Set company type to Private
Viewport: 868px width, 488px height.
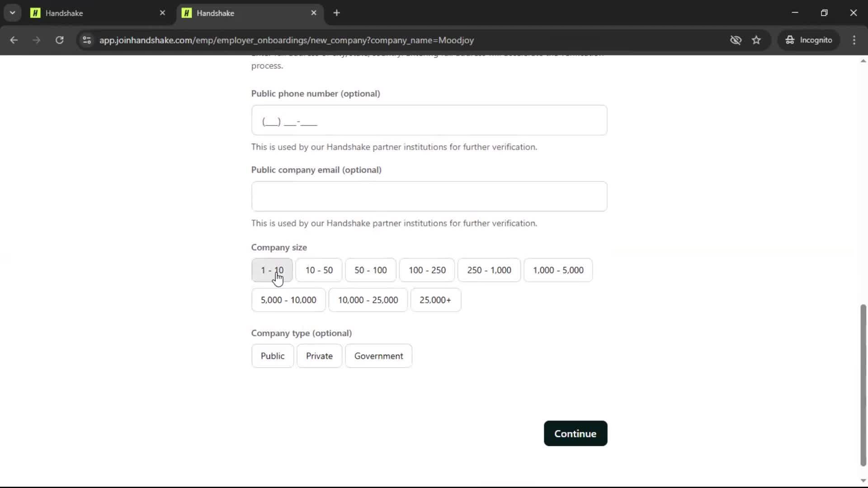click(319, 356)
